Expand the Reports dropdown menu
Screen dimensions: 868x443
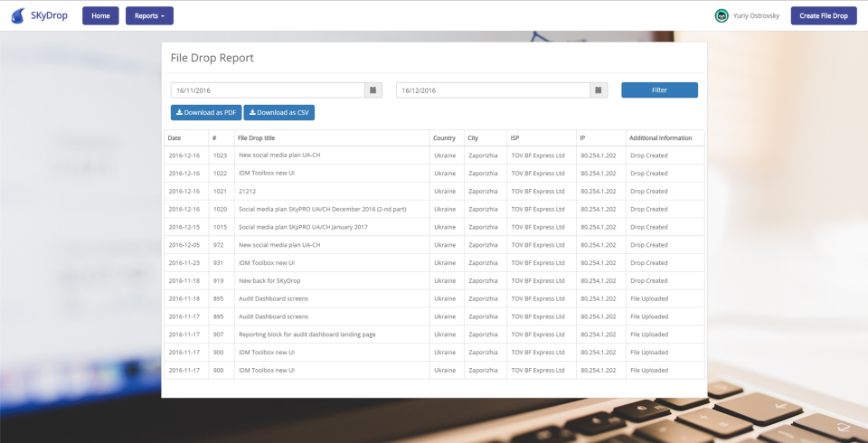149,16
